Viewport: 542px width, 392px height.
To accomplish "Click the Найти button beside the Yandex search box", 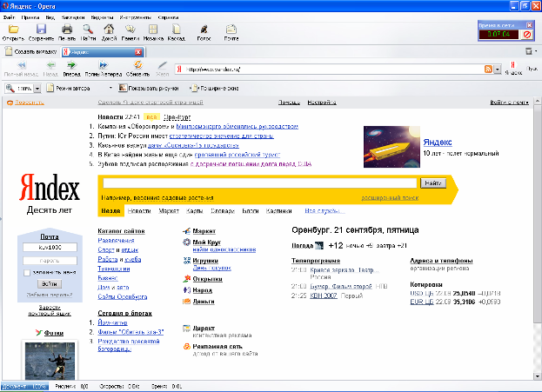I will coord(433,183).
